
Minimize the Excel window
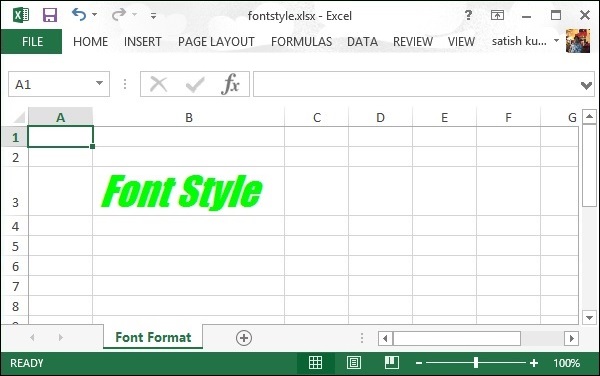click(527, 16)
